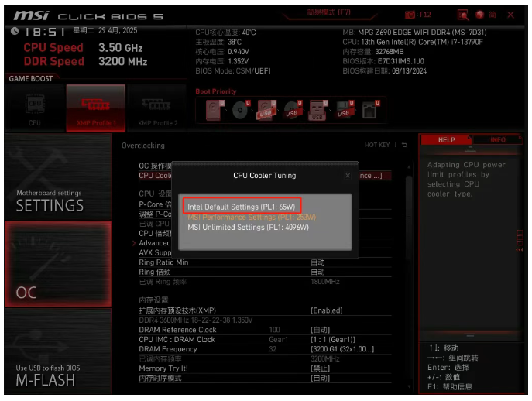
Task: Open the language globe icon
Action: pyautogui.click(x=479, y=15)
